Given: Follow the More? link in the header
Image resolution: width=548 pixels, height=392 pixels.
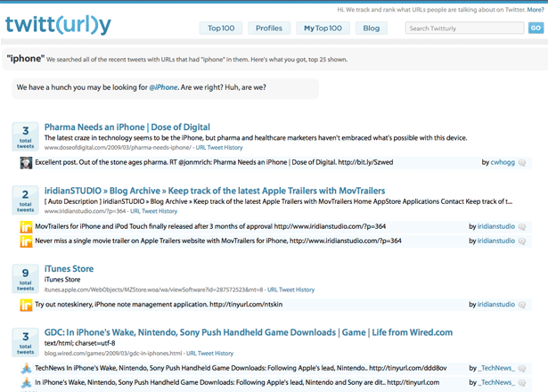Looking at the screenshot, I should 536,10.
